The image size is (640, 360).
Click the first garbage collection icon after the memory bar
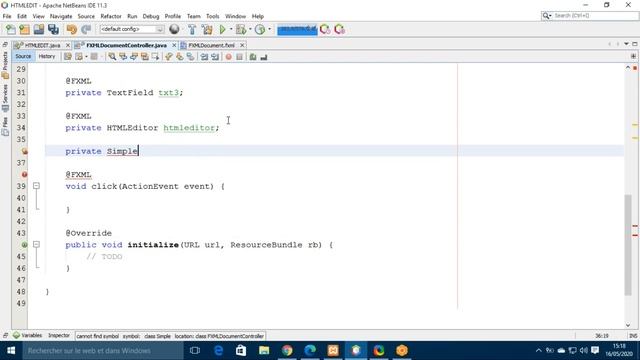coord(325,29)
